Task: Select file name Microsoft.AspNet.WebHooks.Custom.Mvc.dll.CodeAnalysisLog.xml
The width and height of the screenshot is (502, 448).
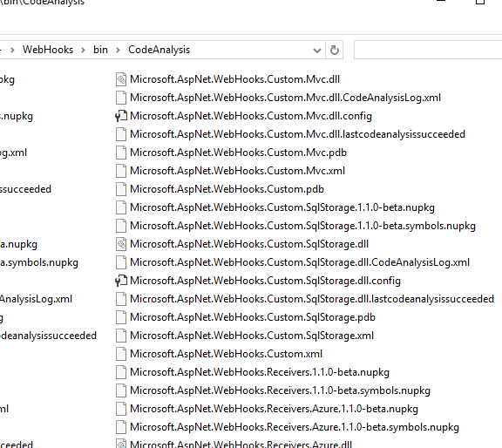Action: (285, 98)
